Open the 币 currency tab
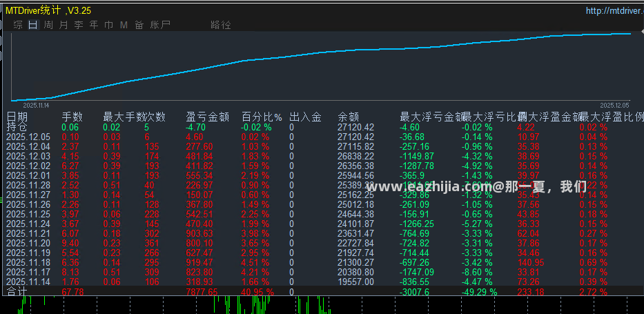 pyautogui.click(x=109, y=25)
